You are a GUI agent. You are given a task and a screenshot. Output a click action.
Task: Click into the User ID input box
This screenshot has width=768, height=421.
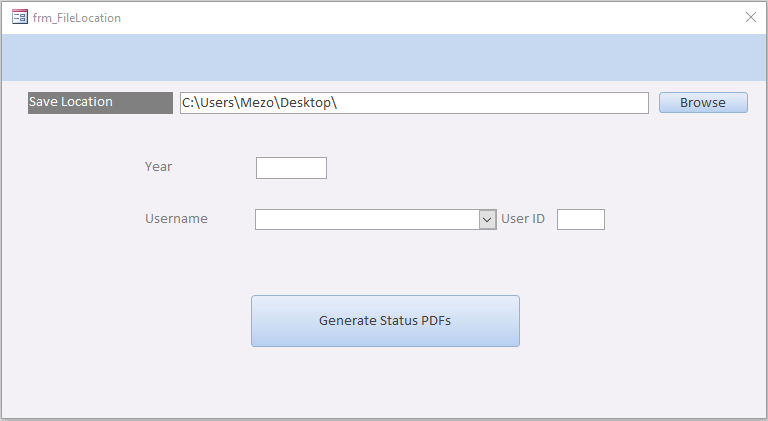tap(580, 219)
